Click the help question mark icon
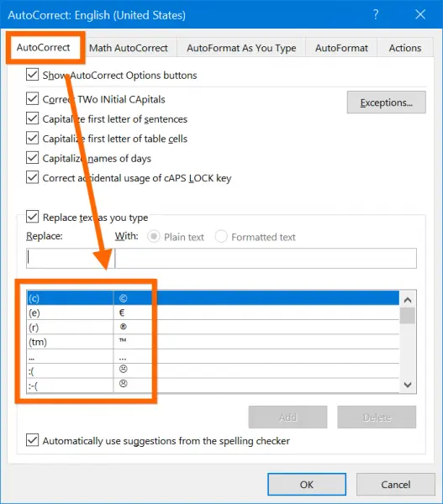 point(376,14)
